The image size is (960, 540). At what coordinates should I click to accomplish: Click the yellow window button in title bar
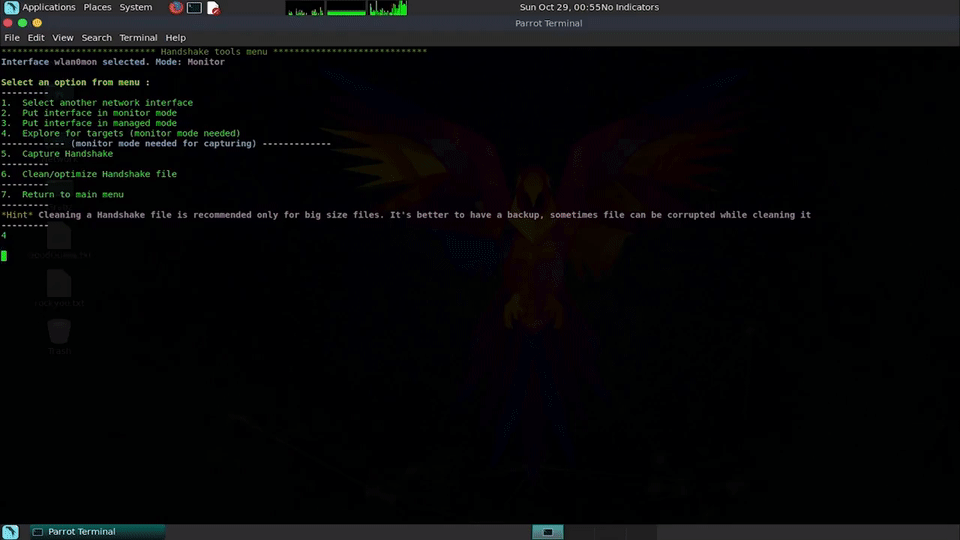[37, 23]
